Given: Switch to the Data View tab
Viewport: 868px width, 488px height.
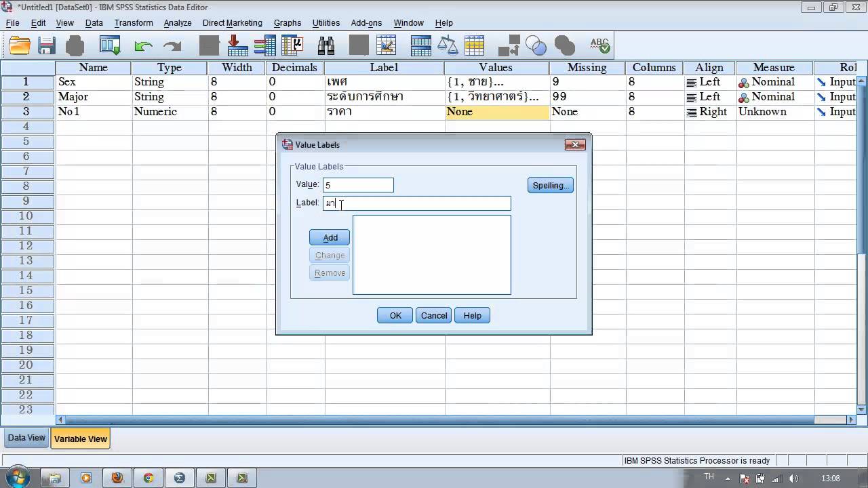Looking at the screenshot, I should pos(26,438).
